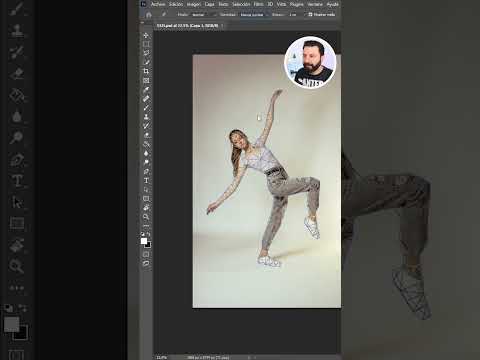Image resolution: width=480 pixels, height=360 pixels.
Task: Toggle the Mostrar malla checkbox
Action: click(310, 14)
